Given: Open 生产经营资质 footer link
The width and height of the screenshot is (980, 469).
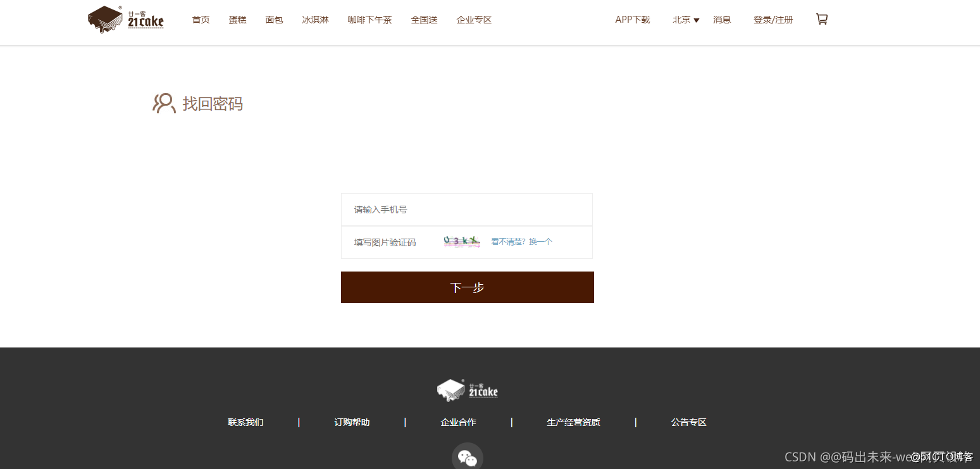Looking at the screenshot, I should click(x=574, y=422).
